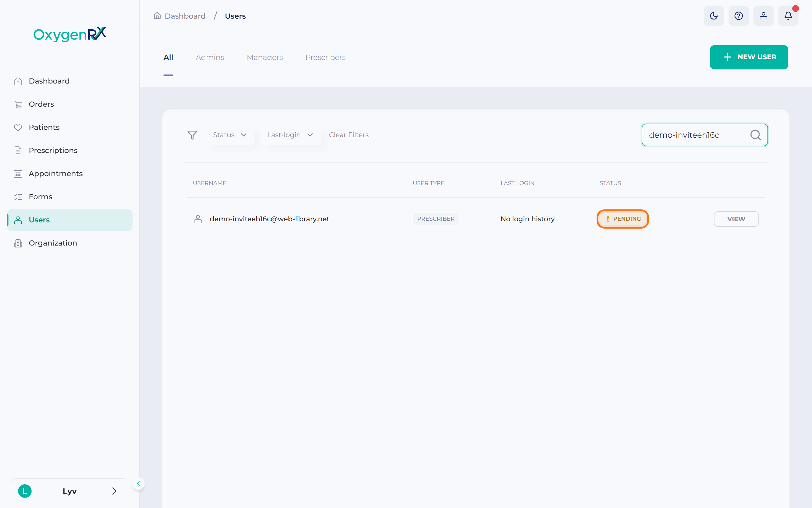Click the USER TYPE column header
This screenshot has height=508, width=812.
click(x=429, y=183)
